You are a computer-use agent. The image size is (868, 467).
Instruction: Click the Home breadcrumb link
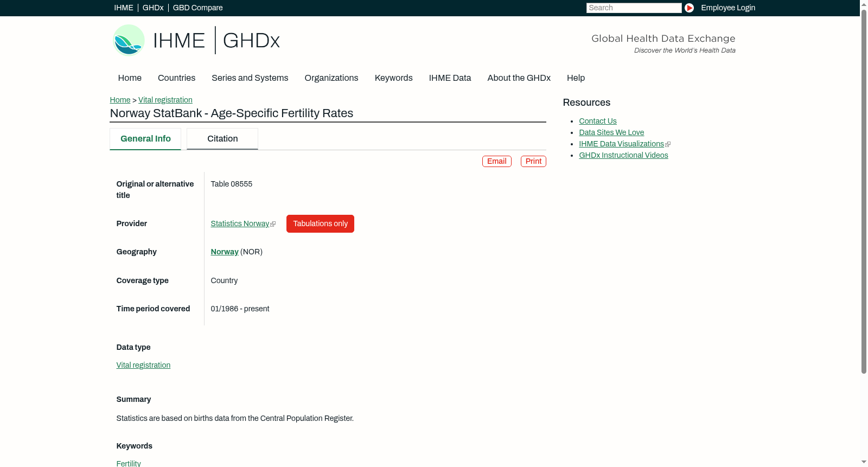coord(120,100)
